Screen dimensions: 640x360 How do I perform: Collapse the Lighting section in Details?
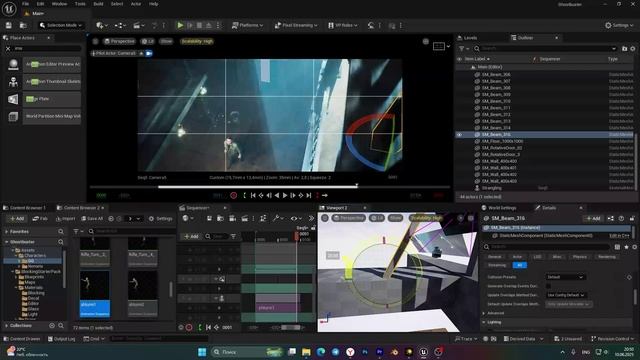(x=484, y=322)
